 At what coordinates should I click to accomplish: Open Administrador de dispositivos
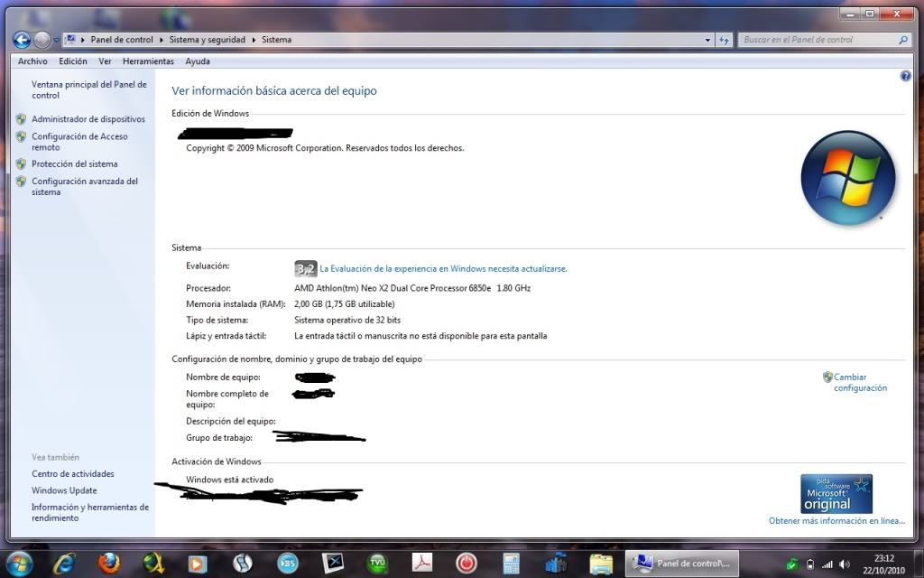tap(88, 119)
